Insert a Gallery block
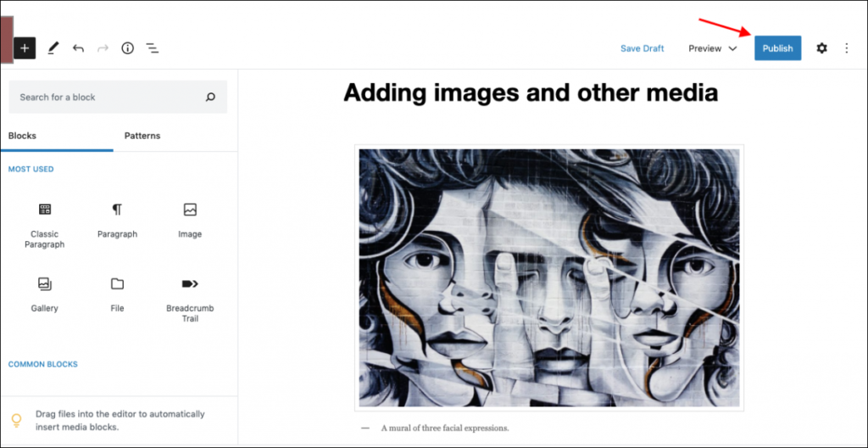The height and width of the screenshot is (448, 868). (44, 295)
